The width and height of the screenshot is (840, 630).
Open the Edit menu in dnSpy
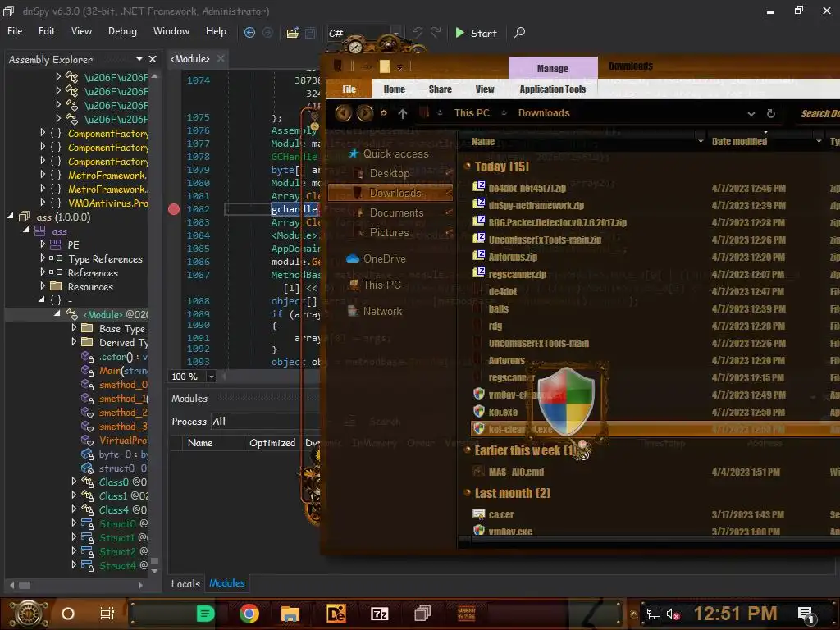pyautogui.click(x=47, y=31)
